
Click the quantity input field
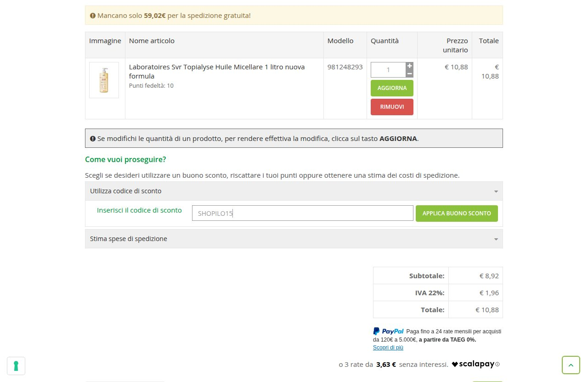click(388, 70)
